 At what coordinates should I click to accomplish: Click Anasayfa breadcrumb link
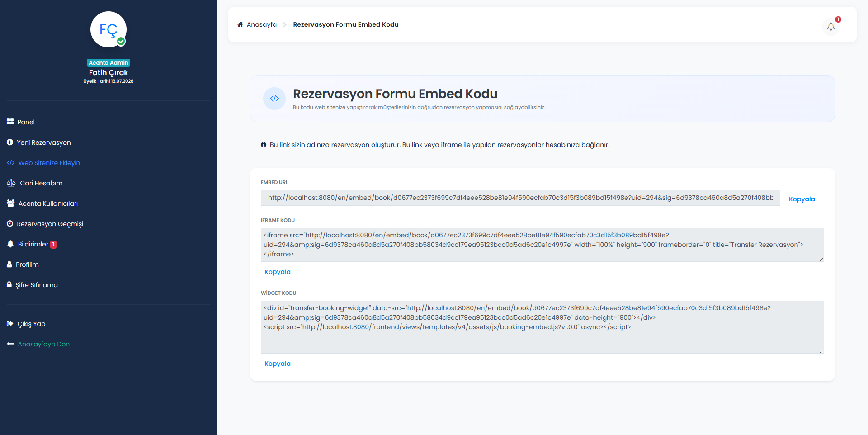pos(261,24)
